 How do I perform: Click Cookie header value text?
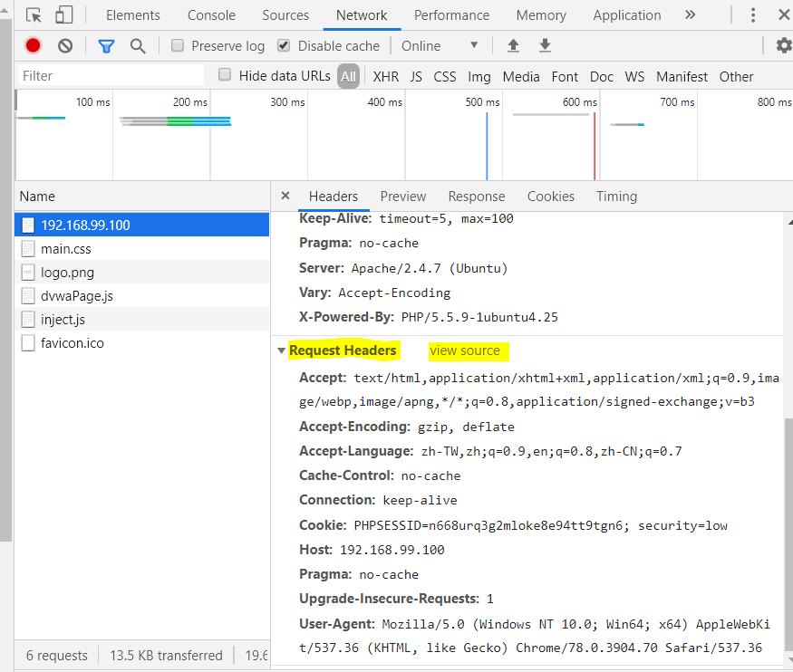point(541,526)
